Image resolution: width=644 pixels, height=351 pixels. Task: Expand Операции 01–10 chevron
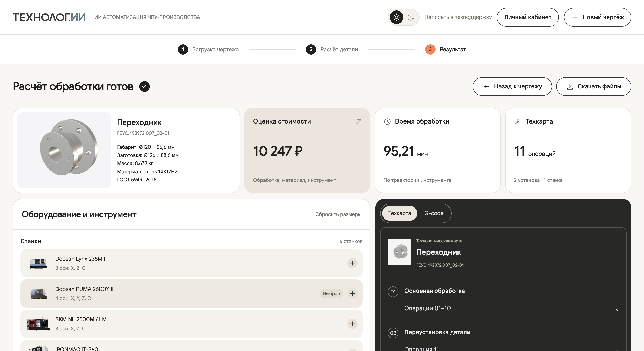point(617,310)
